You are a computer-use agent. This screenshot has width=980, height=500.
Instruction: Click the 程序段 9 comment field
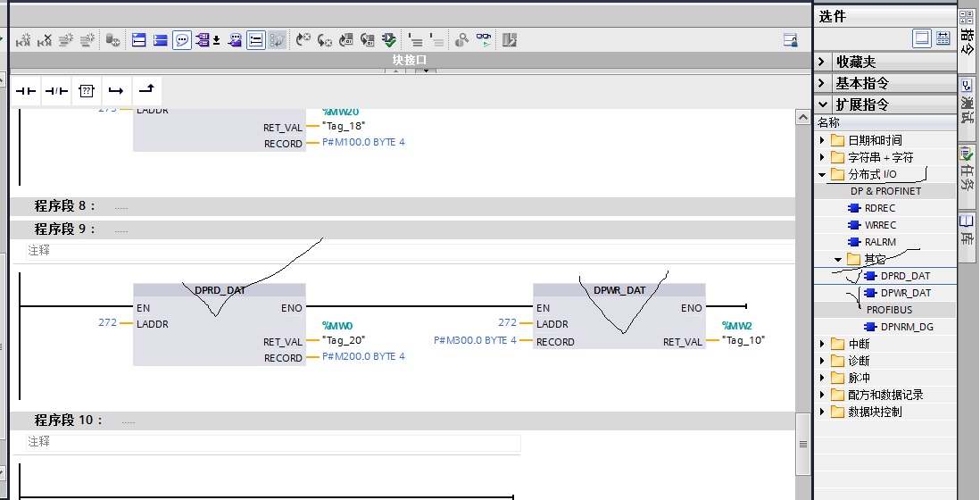pos(268,251)
